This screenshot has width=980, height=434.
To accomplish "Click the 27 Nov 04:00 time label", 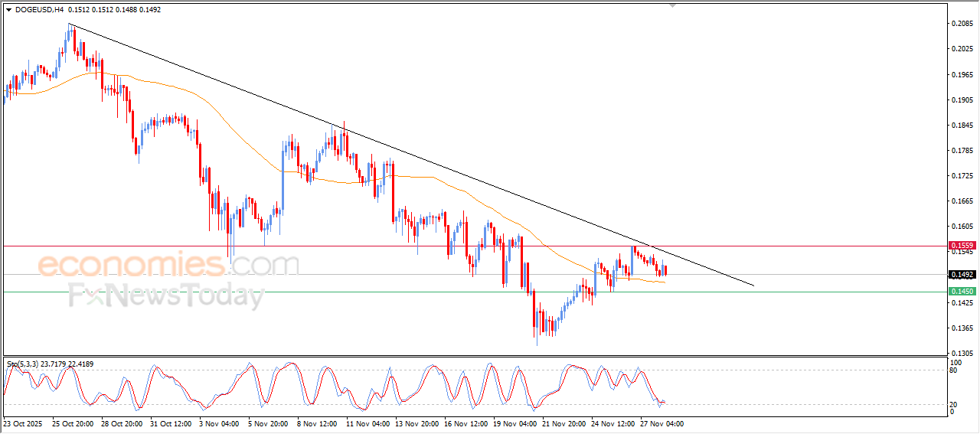I will coord(663,423).
